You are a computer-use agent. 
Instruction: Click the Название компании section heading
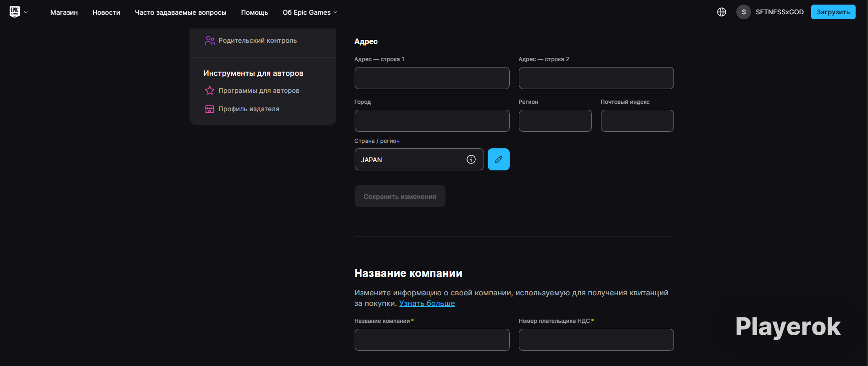408,273
